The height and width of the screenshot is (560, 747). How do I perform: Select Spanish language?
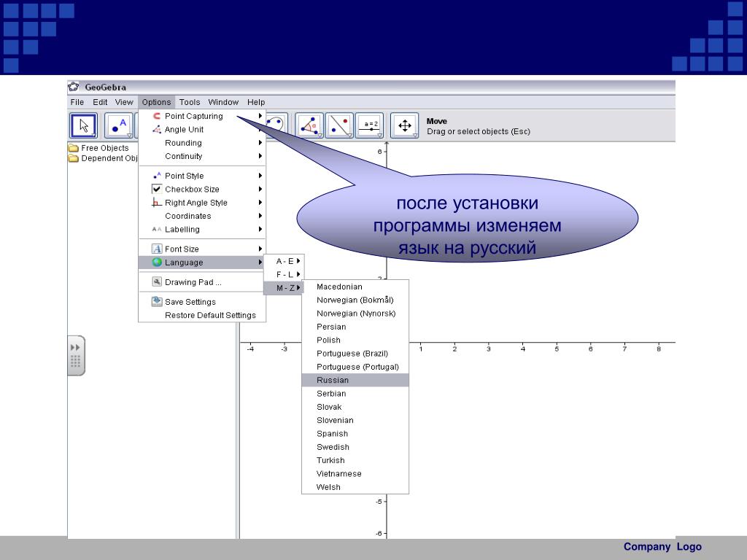click(x=355, y=433)
